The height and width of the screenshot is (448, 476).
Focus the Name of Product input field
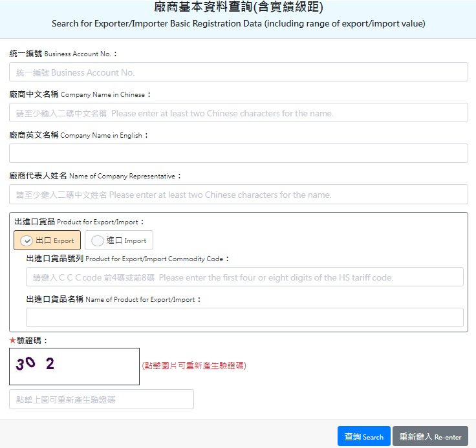pyautogui.click(x=244, y=317)
